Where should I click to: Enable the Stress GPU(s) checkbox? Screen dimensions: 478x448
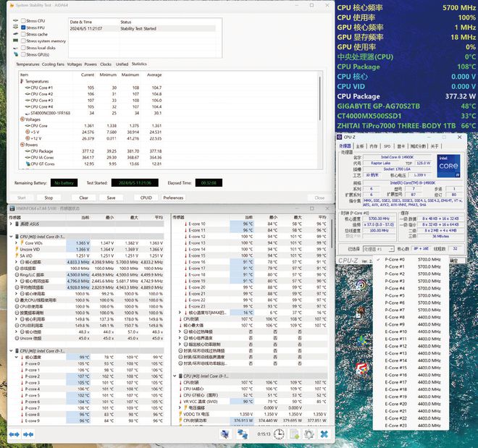pos(23,54)
